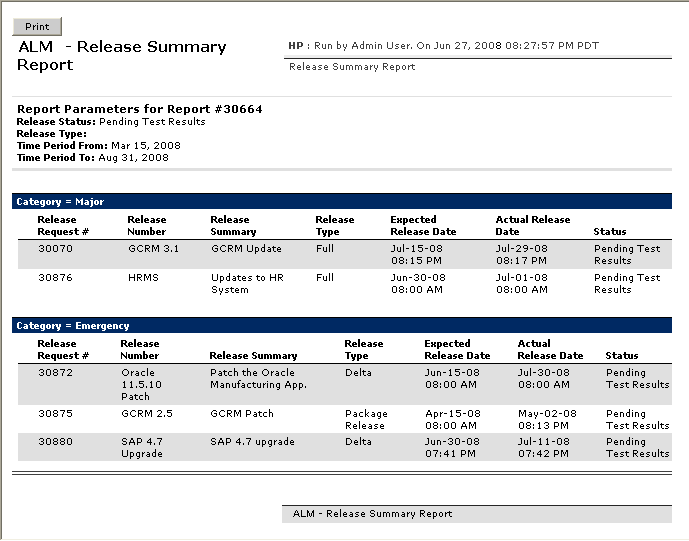Click the 'Release Type:' parameter label

pos(52,134)
